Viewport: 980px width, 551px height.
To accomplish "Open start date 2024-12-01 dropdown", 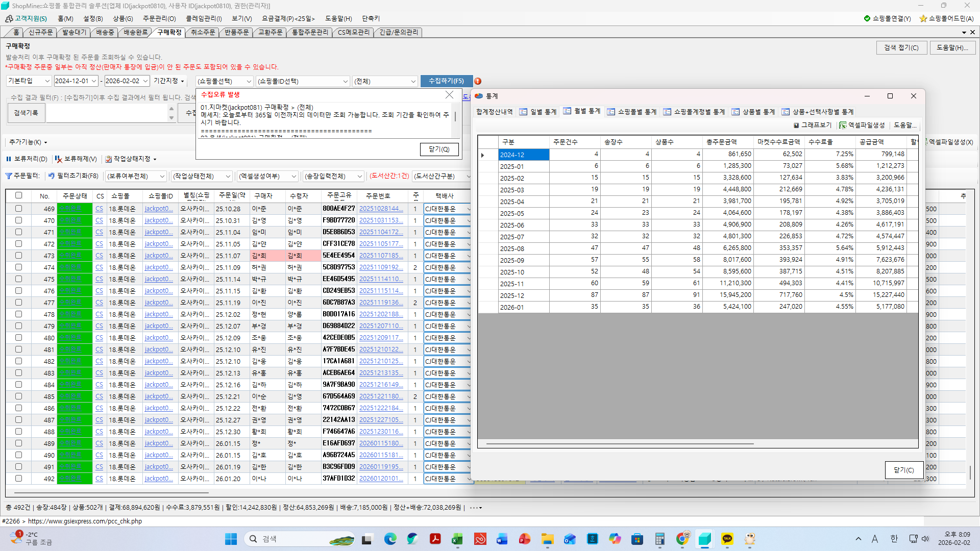I will point(94,81).
